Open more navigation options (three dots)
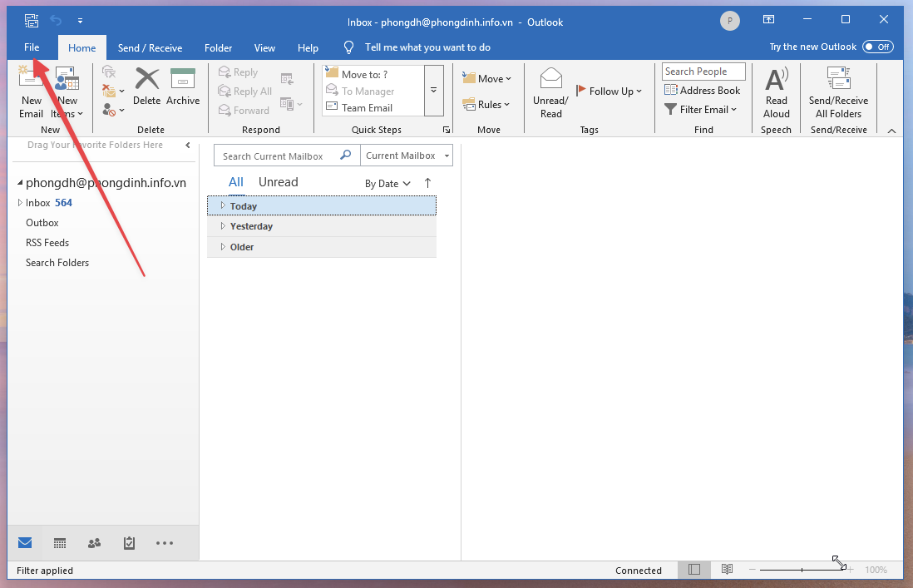The width and height of the screenshot is (913, 588). pyautogui.click(x=164, y=543)
